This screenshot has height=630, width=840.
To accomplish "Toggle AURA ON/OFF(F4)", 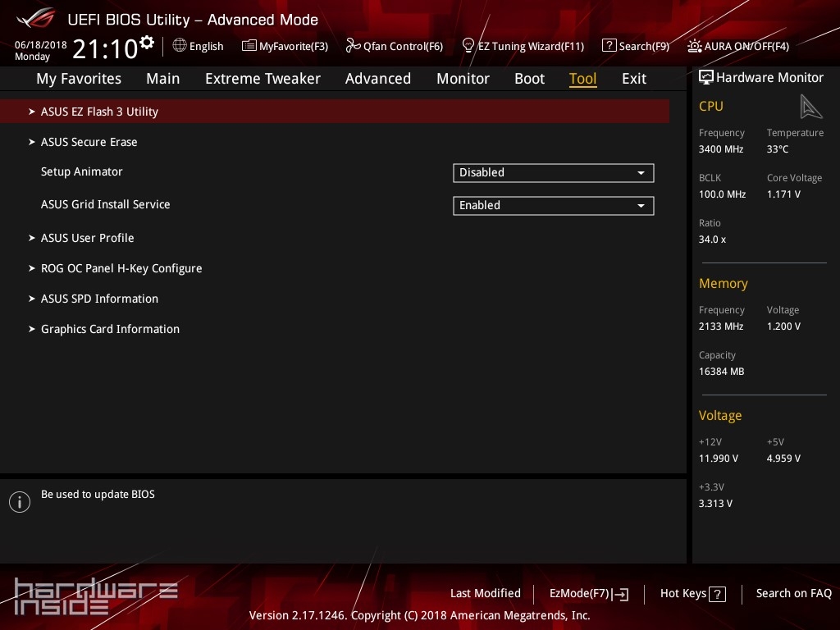I will click(738, 46).
